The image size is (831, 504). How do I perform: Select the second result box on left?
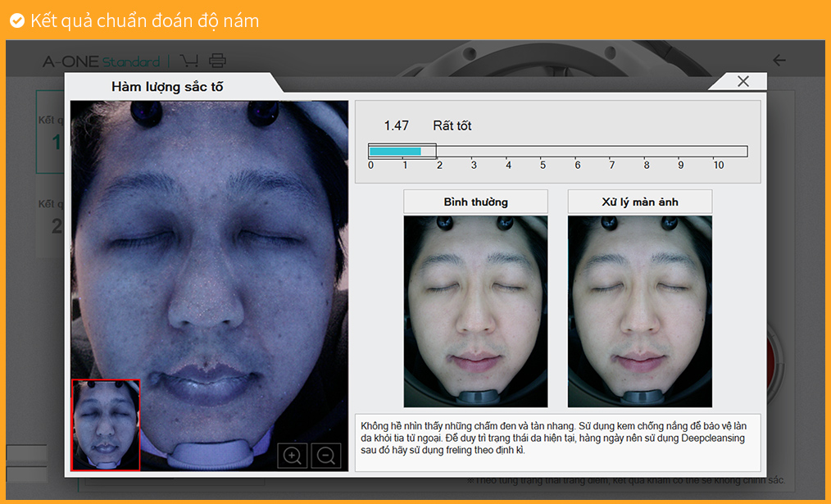pyautogui.click(x=50, y=217)
